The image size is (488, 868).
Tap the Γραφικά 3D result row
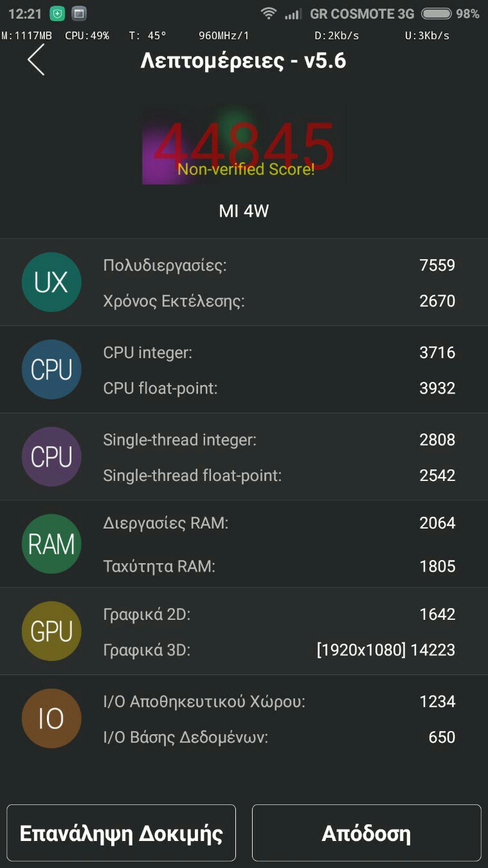click(279, 650)
